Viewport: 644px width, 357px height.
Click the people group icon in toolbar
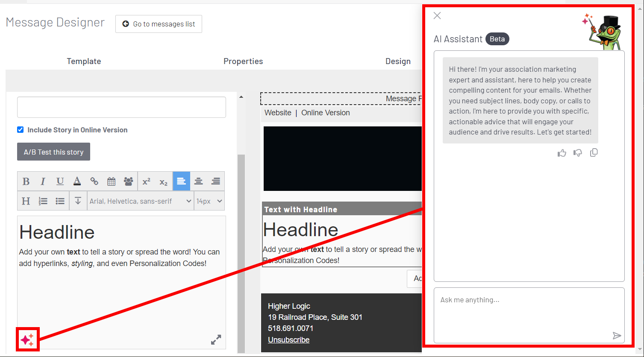(x=128, y=181)
